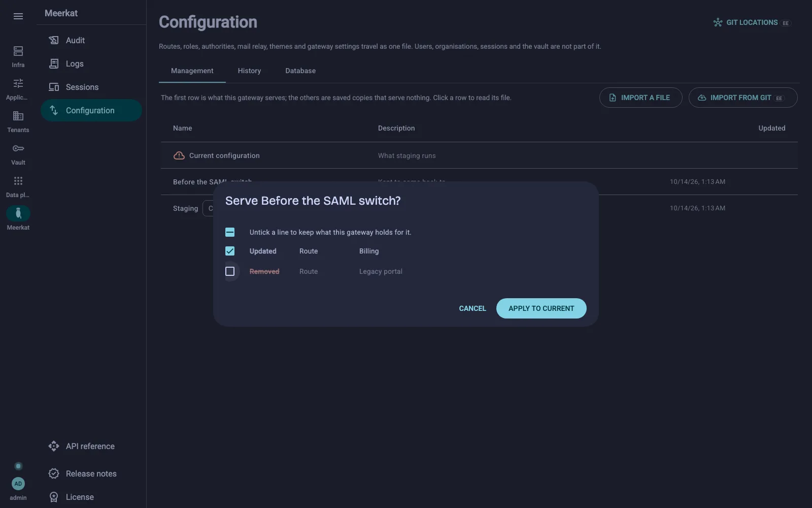This screenshot has height=508, width=812.
Task: Click the 'What staging runs' description
Action: 407,156
